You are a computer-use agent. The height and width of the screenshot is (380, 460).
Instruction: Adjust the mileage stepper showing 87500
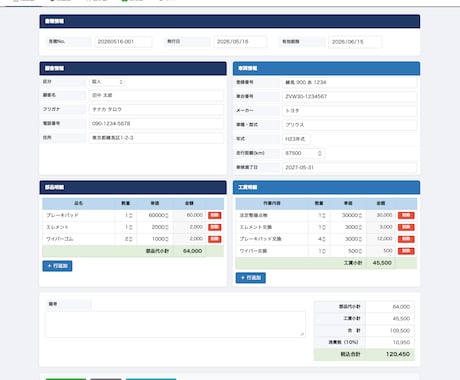[x=320, y=153]
